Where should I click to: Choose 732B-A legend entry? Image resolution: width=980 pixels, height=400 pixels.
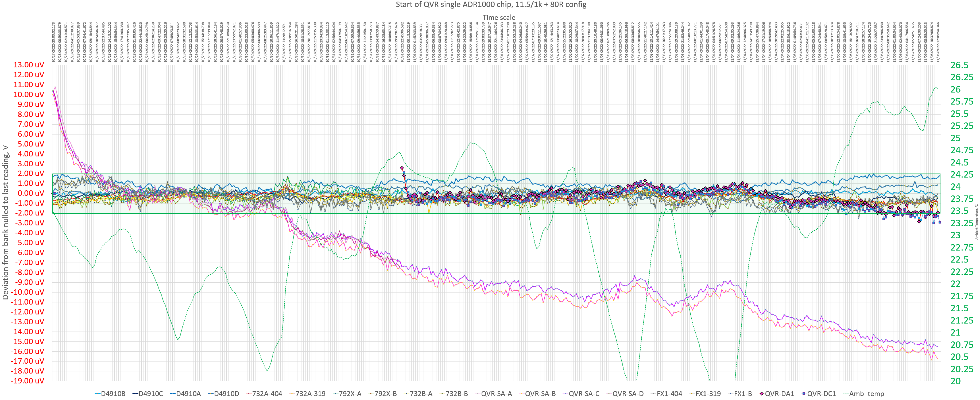tap(418, 394)
